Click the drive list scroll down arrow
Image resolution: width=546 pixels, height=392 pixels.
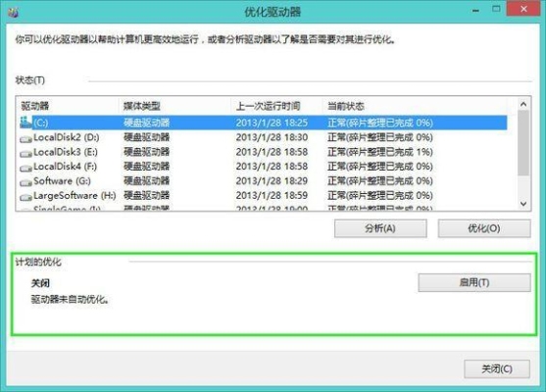coord(523,204)
